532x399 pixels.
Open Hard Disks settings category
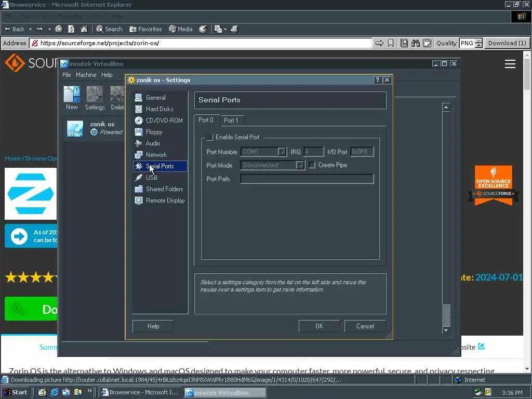point(159,109)
